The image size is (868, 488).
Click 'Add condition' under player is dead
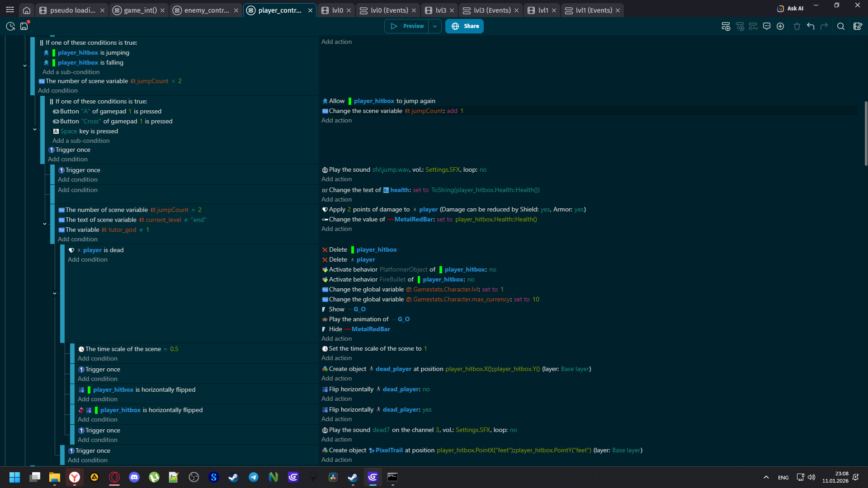pos(88,259)
